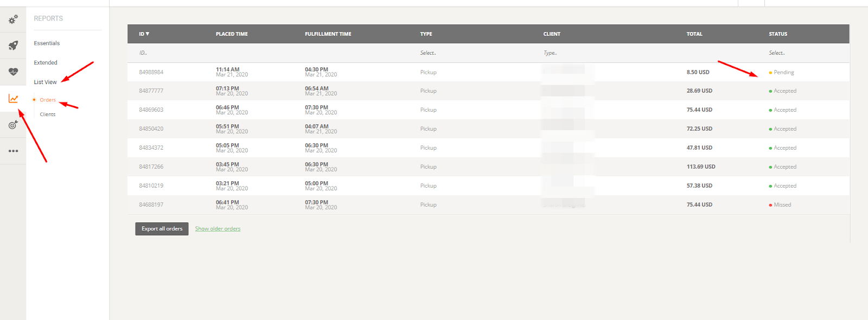Open the Essentials reports page
Viewport: 868px width, 320px height.
[x=47, y=43]
